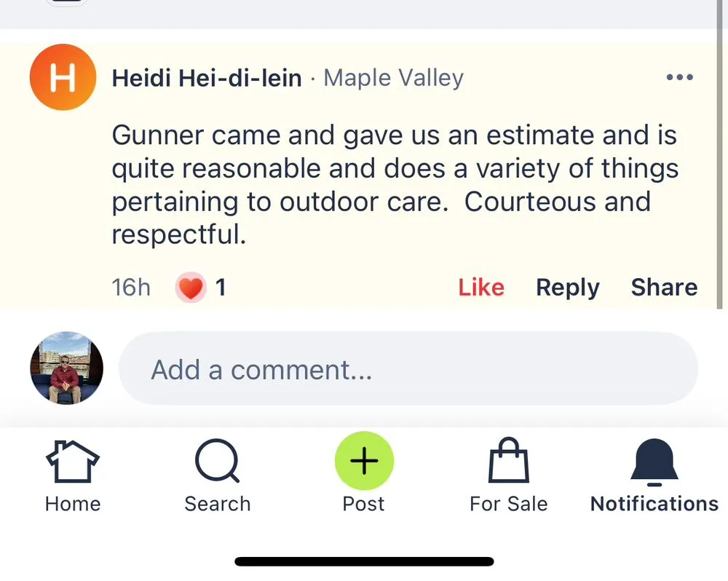728x581 pixels.
Task: Tap the Home house icon
Action: [73, 462]
